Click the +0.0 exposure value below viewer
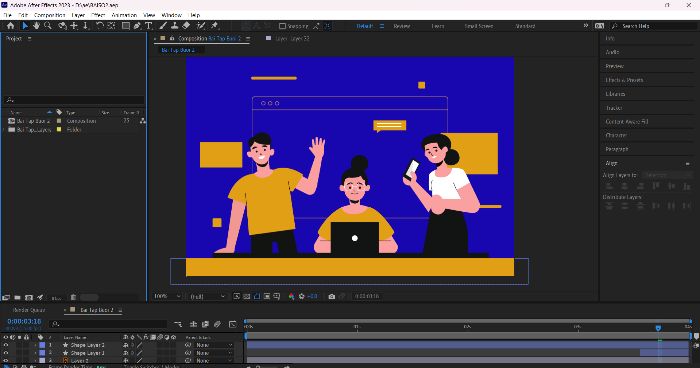 pos(312,296)
